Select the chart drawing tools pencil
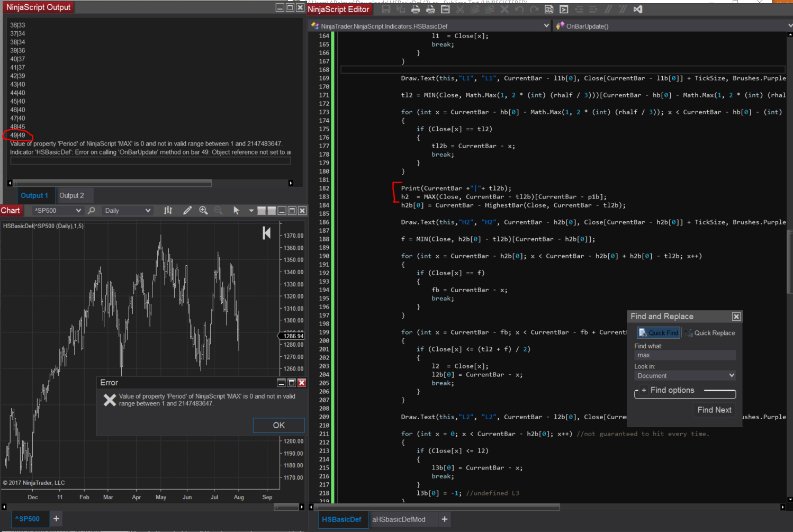The height and width of the screenshot is (532, 793). tap(187, 211)
